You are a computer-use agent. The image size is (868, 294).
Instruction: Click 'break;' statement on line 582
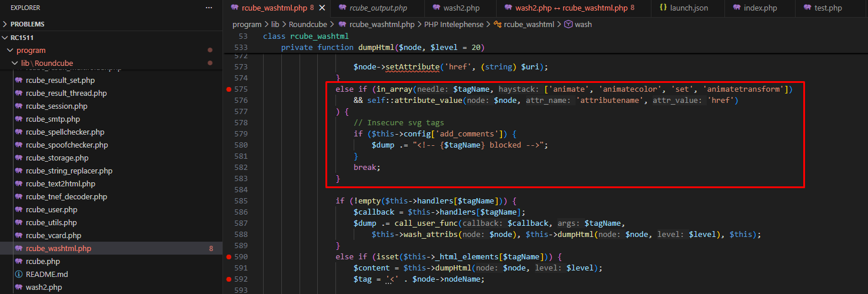367,168
